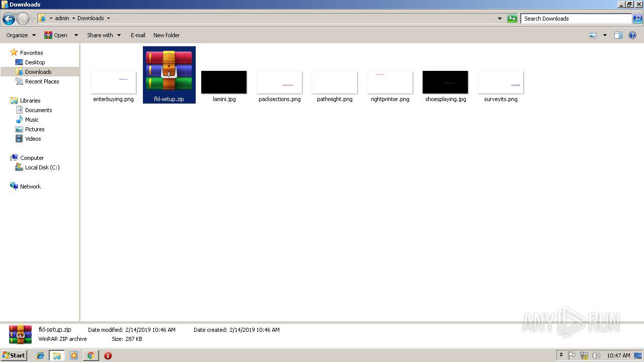Launch Internet Explorer from the taskbar
644x362 pixels.
[40, 355]
